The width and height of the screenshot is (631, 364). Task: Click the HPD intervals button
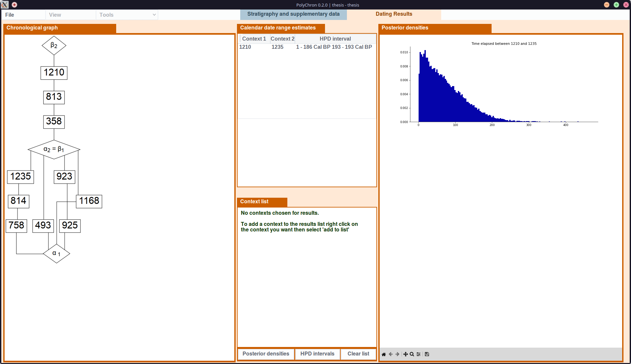pyautogui.click(x=317, y=354)
